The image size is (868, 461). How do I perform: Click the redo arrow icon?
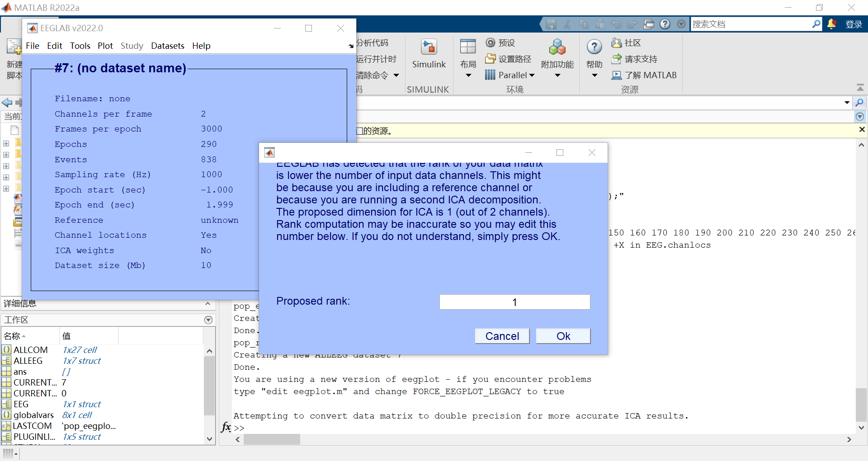tap(632, 24)
